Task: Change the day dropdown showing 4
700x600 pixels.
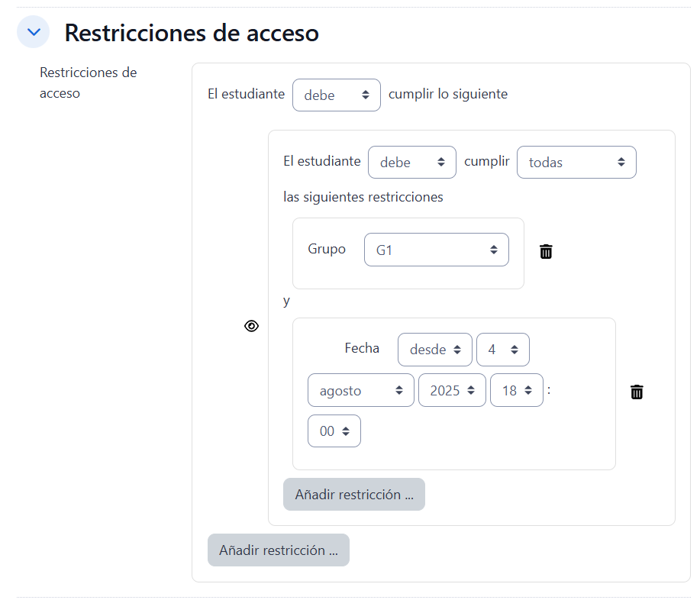Action: click(502, 350)
